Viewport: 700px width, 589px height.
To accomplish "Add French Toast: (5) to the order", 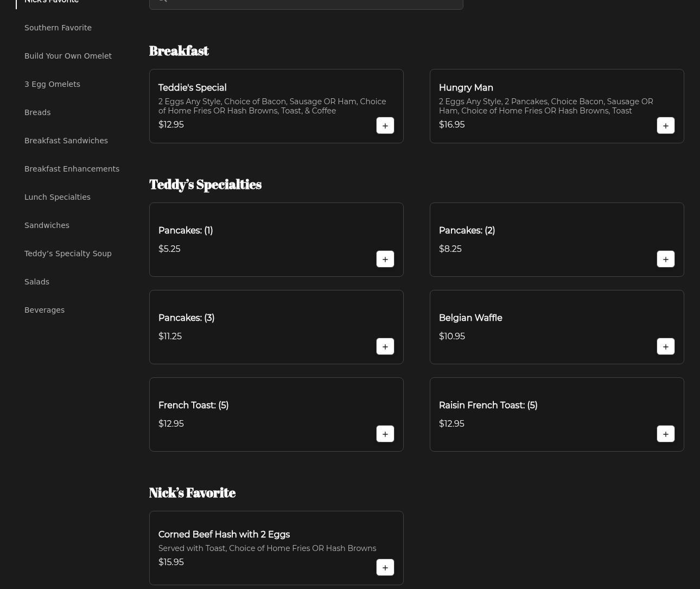I will click(x=385, y=434).
